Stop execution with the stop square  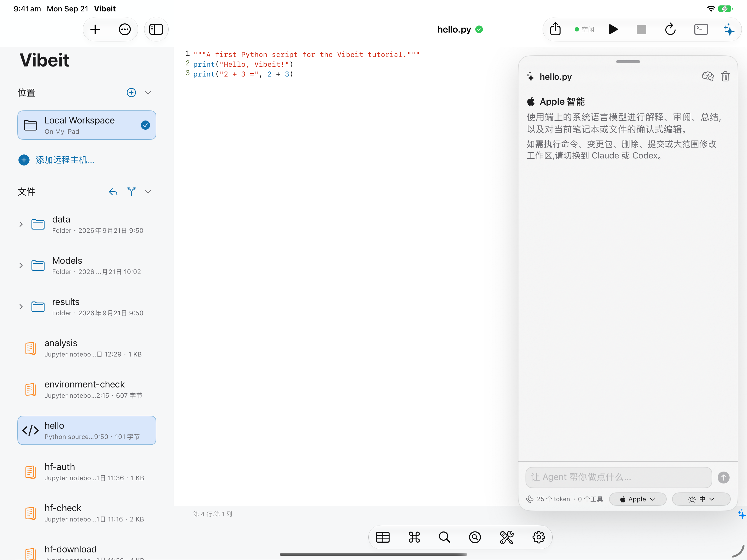pyautogui.click(x=641, y=29)
